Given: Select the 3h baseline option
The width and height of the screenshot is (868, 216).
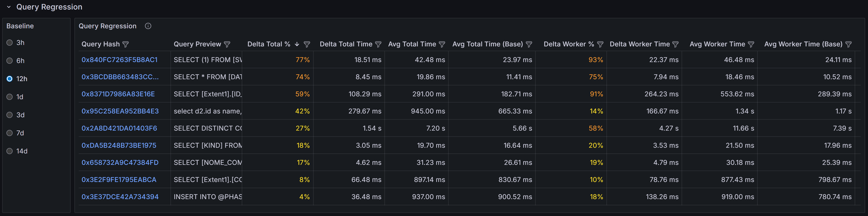Looking at the screenshot, I should pos(10,42).
